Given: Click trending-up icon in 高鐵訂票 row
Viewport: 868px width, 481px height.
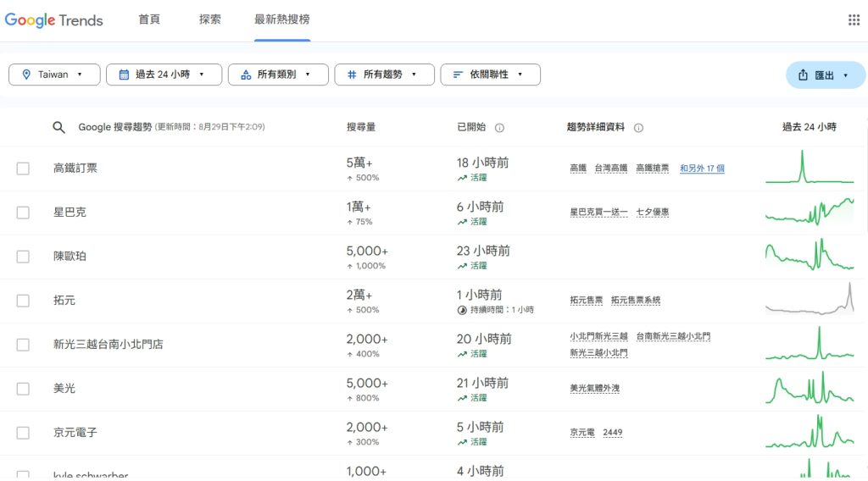Looking at the screenshot, I should [462, 178].
